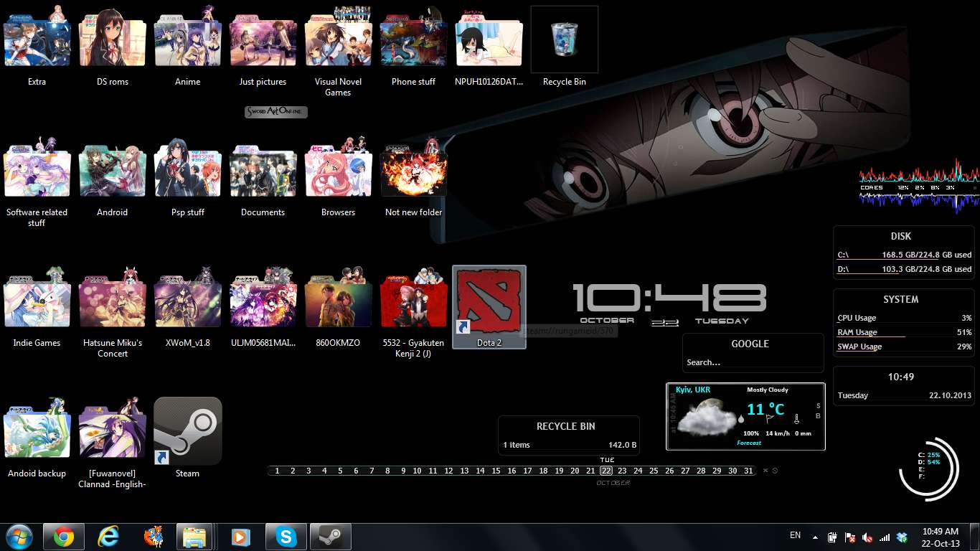
Task: Open Windows Explorer from the taskbar
Action: (196, 537)
